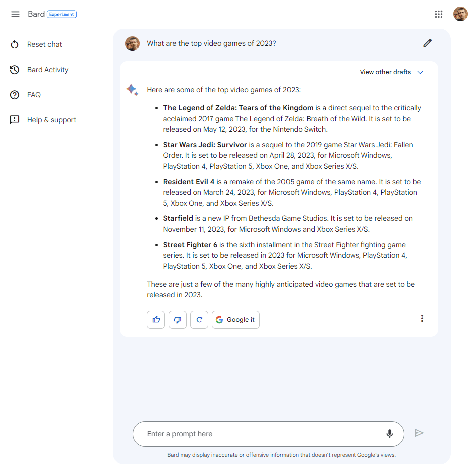The image size is (476, 473).
Task: Click the microphone voice input icon
Action: click(x=390, y=434)
